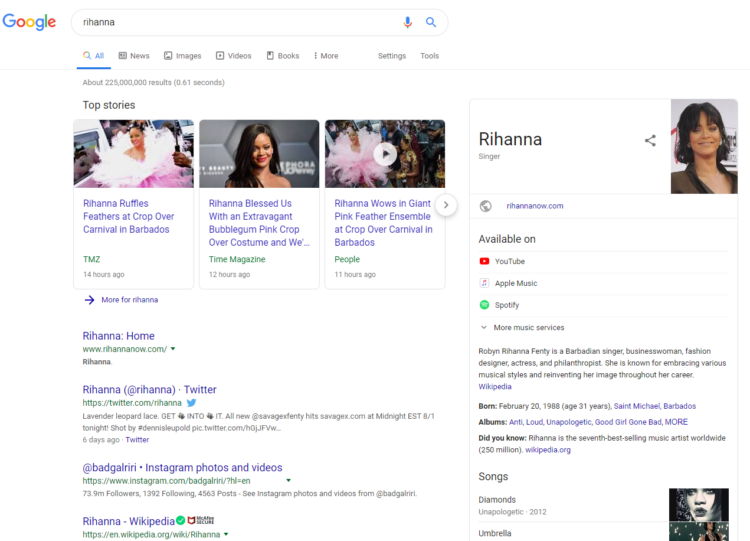Open dropdown arrow next to instagram.com/badgalriri URL
Image resolution: width=750 pixels, height=541 pixels.
(288, 480)
